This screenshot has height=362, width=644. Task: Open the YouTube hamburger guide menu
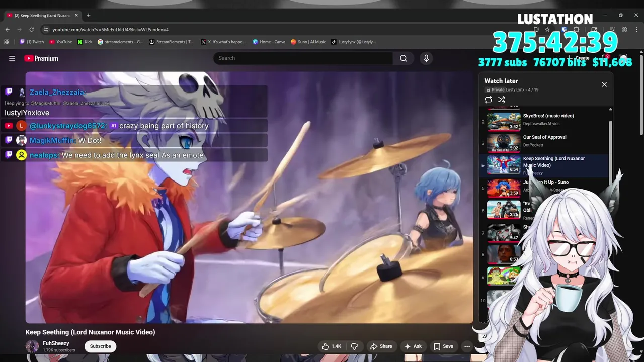(x=12, y=58)
